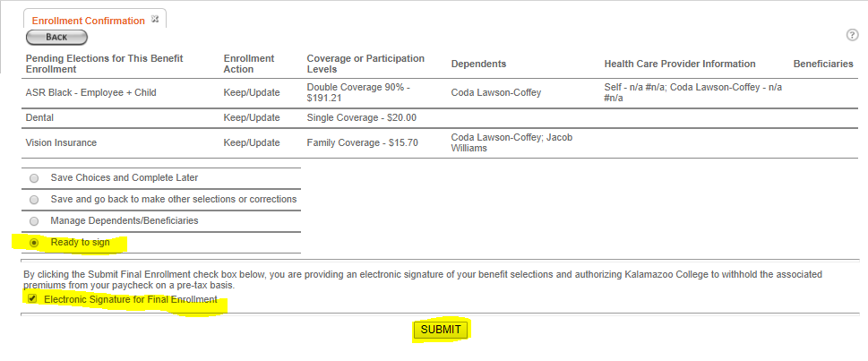Choose Save and go back to make corrections
The width and height of the screenshot is (868, 361).
click(34, 200)
